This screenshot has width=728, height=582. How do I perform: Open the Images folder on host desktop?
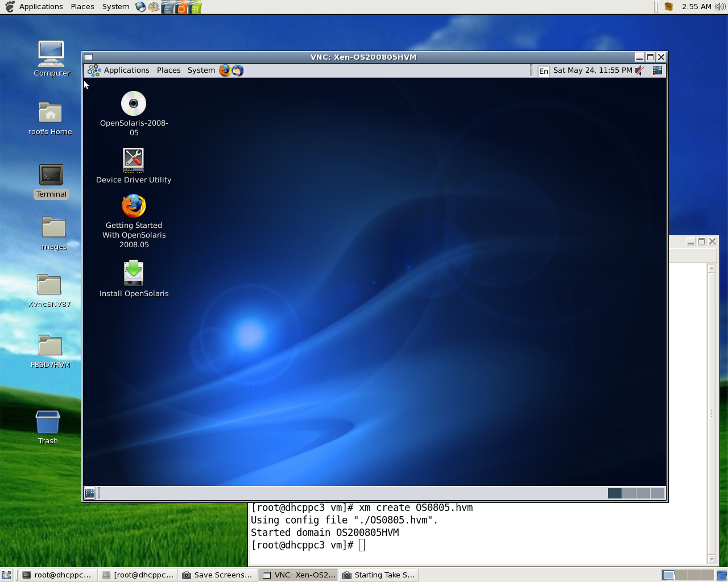click(53, 227)
